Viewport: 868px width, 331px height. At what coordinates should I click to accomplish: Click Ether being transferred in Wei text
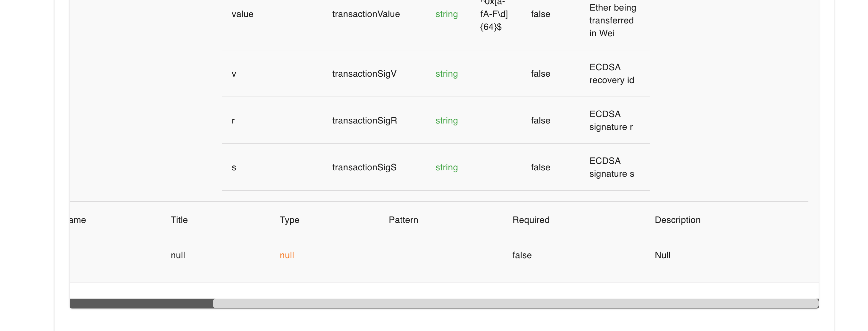pos(613,21)
